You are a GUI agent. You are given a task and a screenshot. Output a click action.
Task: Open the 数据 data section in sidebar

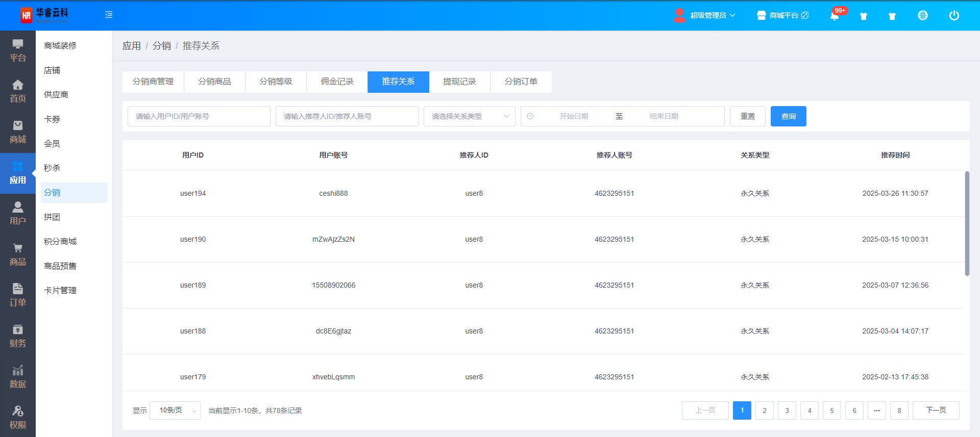[18, 377]
